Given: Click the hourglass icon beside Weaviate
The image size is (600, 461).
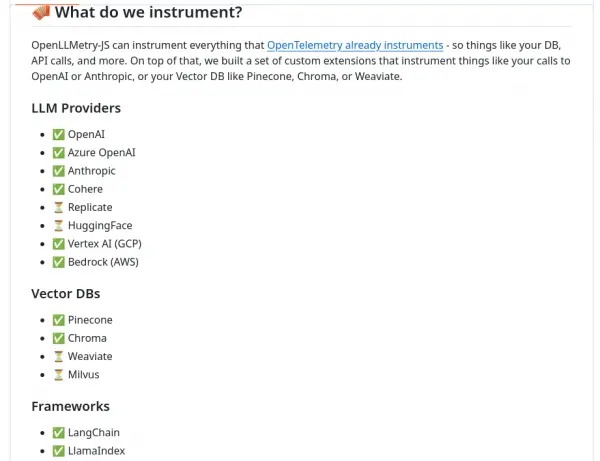Looking at the screenshot, I should click(x=58, y=357).
